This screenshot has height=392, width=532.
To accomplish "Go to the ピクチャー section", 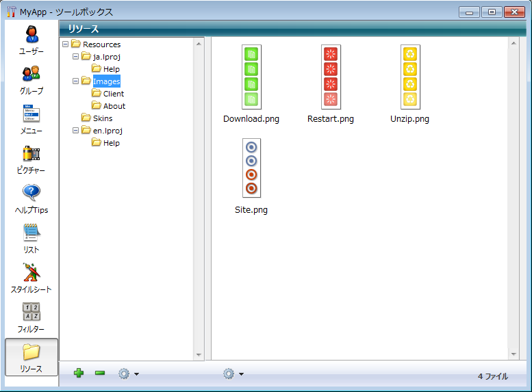I will (x=31, y=159).
